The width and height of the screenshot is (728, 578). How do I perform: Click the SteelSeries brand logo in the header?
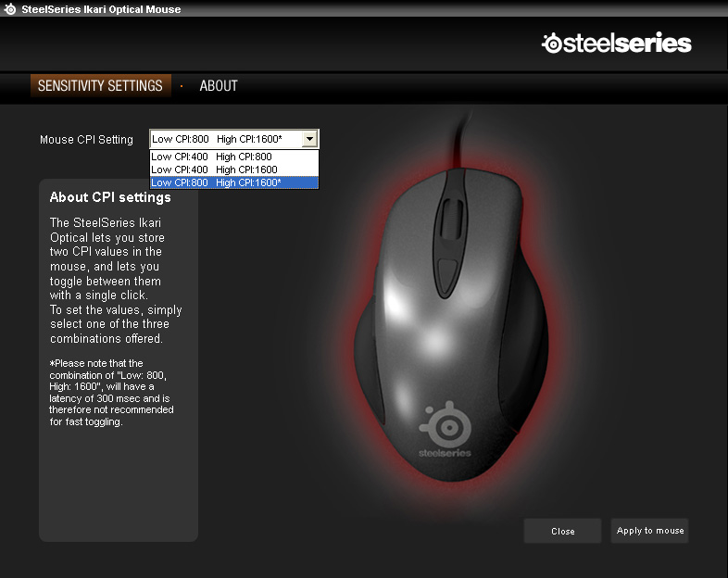[617, 43]
